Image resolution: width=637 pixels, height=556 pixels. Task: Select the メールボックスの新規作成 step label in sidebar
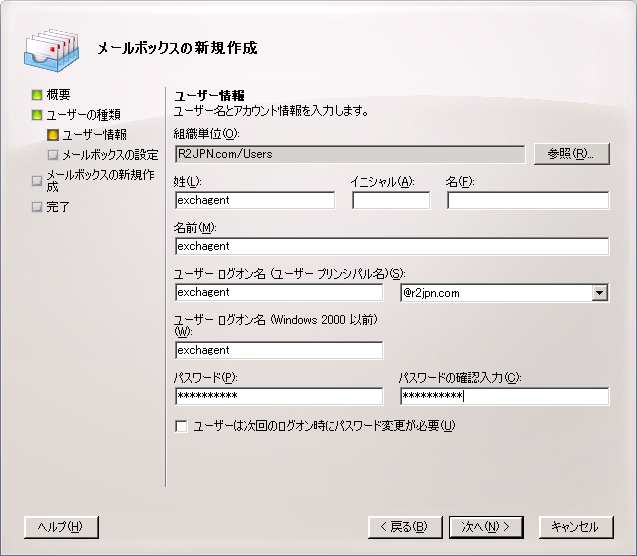click(100, 181)
